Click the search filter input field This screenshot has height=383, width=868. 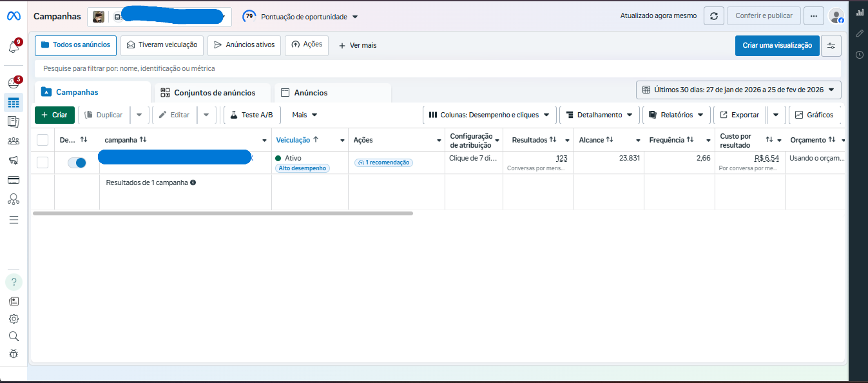pos(438,68)
